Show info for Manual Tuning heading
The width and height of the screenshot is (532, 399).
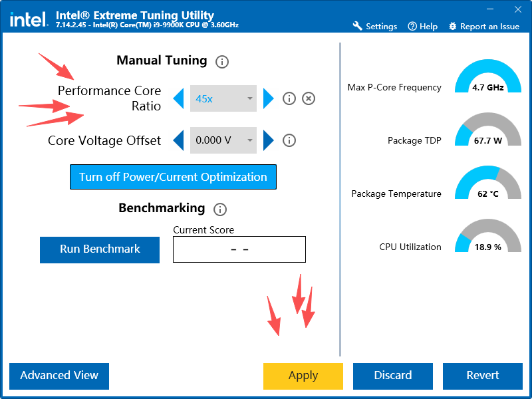222,62
